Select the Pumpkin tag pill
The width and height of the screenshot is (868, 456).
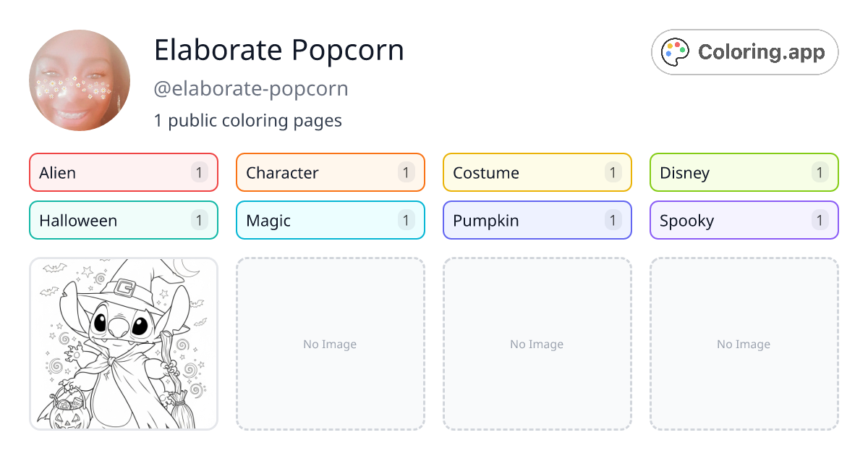click(537, 220)
